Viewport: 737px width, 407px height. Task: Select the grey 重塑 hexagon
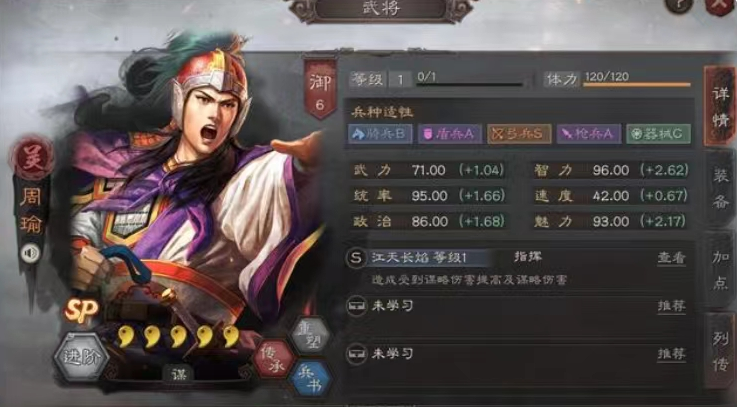(309, 335)
